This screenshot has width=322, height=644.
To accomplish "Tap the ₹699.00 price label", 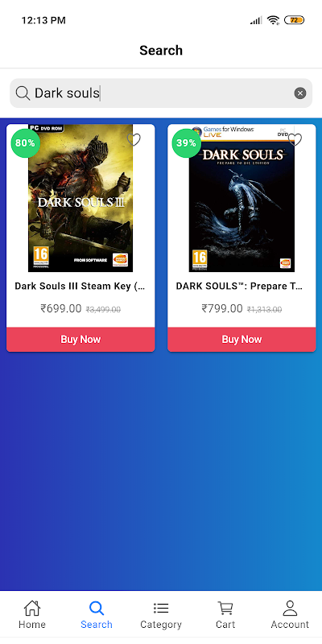I will point(61,308).
